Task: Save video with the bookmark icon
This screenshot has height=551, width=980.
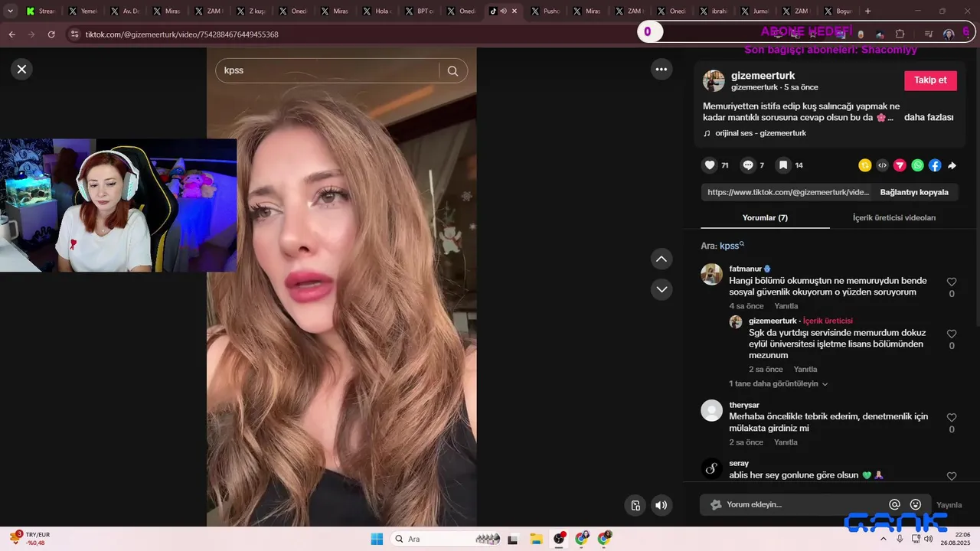Action: click(783, 165)
